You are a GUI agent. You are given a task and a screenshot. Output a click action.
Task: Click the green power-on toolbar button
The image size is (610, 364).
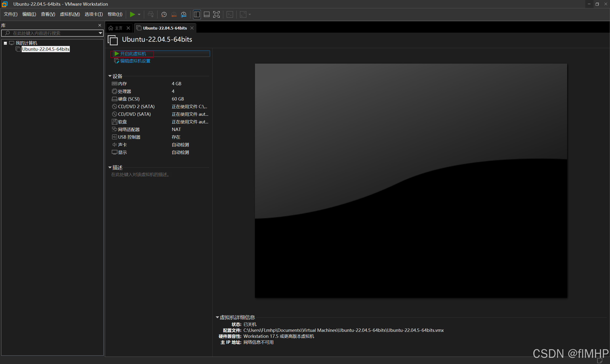(132, 15)
